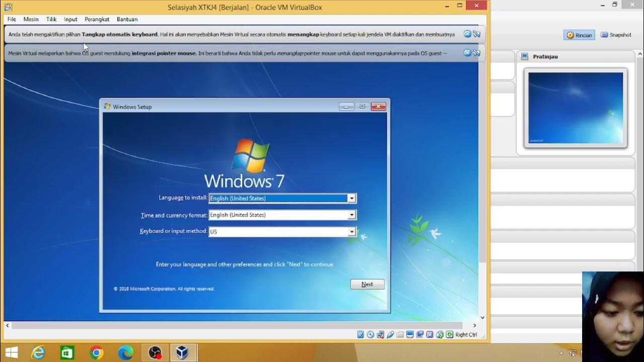Switch to VirtualBox on taskbar
This screenshot has height=362, width=644.
click(x=183, y=352)
